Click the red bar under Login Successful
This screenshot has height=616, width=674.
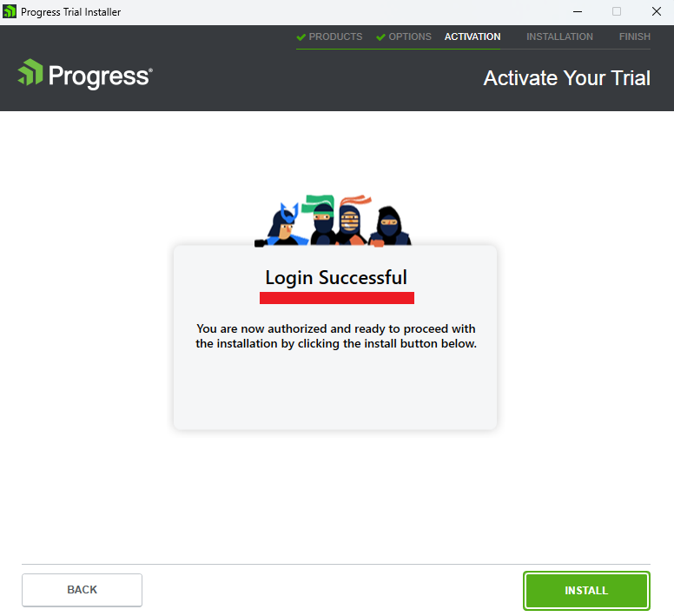(x=337, y=298)
